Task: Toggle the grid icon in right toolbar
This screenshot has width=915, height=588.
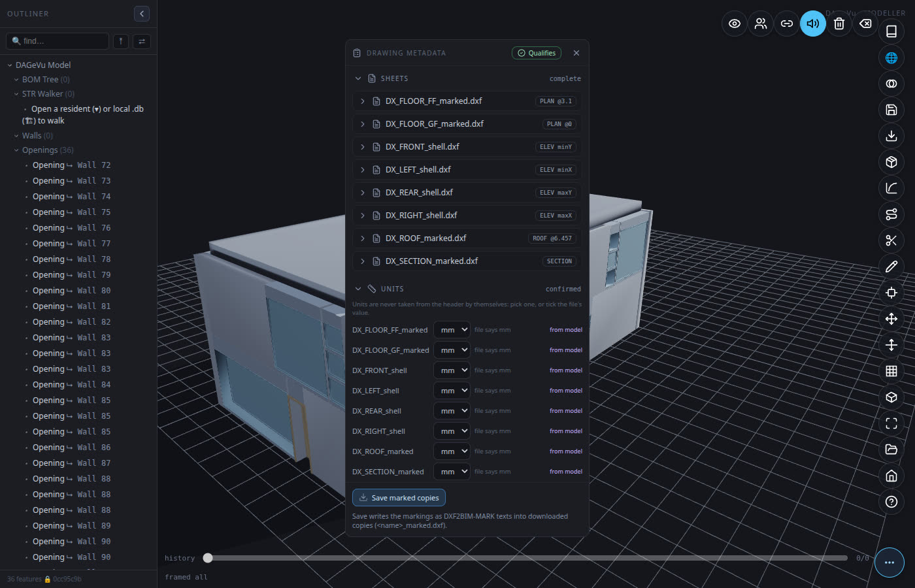Action: [891, 371]
